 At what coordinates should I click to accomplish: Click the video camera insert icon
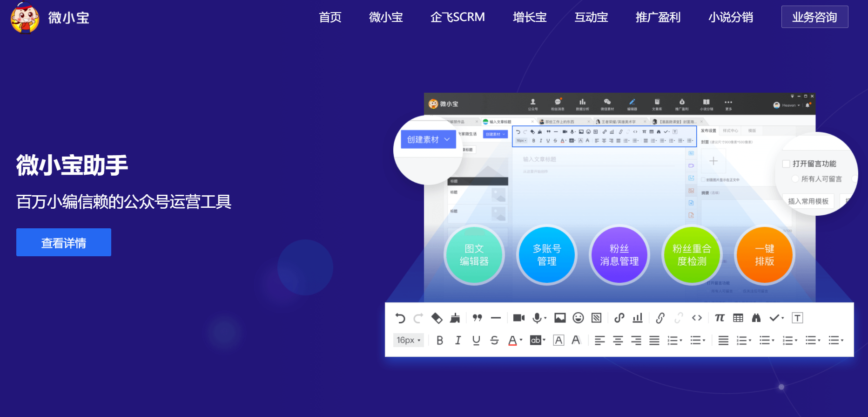click(x=518, y=318)
